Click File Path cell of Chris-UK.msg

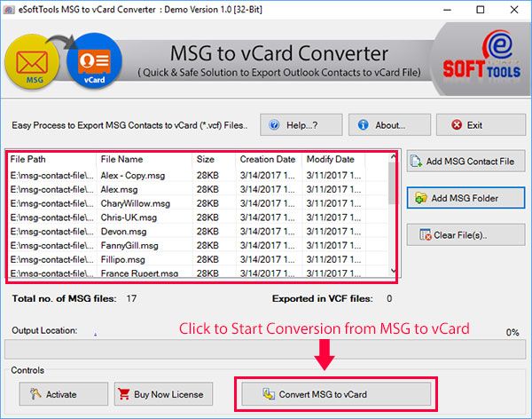(52, 217)
